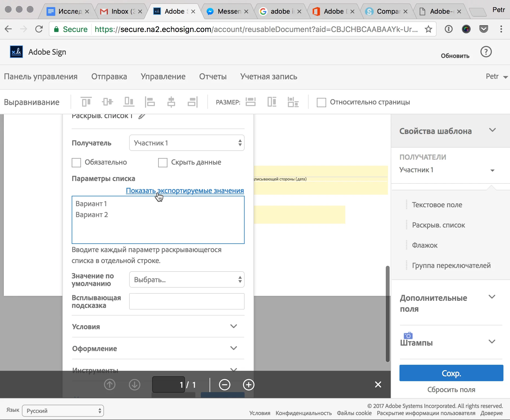Click the Всплывающая подсказка text field
This screenshot has width=510, height=420.
coord(187,301)
